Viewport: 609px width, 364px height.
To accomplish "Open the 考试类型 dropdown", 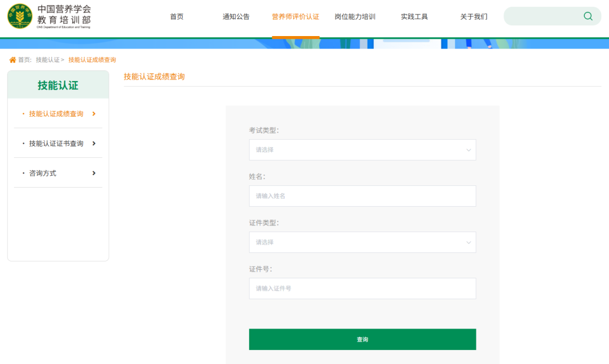I will click(362, 150).
